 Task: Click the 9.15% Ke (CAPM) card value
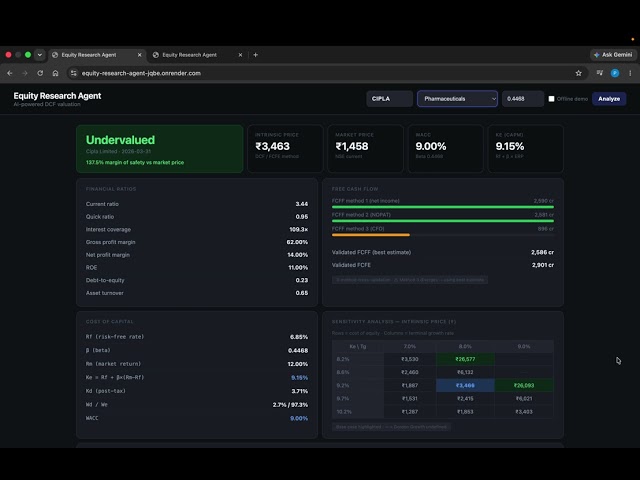click(510, 146)
